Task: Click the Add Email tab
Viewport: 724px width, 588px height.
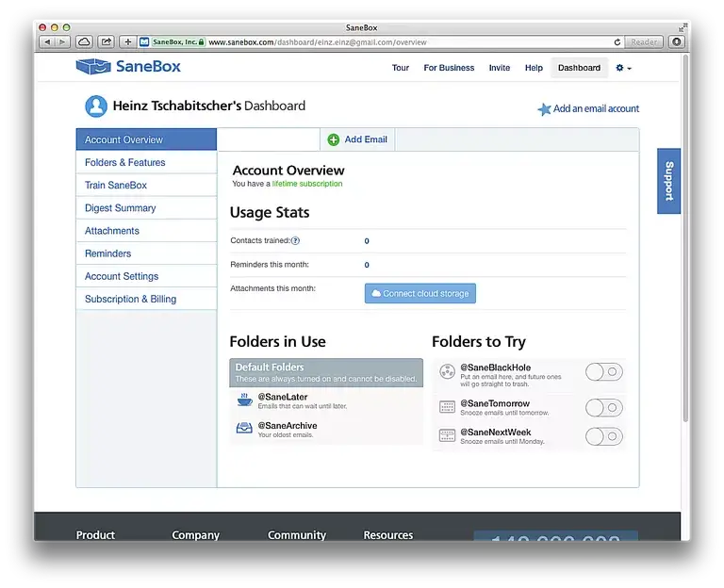Action: click(357, 139)
